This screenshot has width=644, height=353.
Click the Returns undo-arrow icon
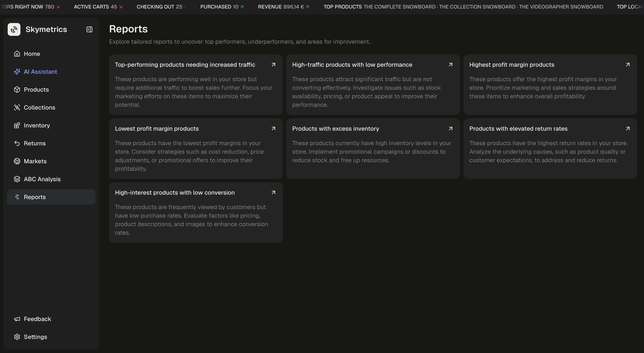tap(17, 143)
